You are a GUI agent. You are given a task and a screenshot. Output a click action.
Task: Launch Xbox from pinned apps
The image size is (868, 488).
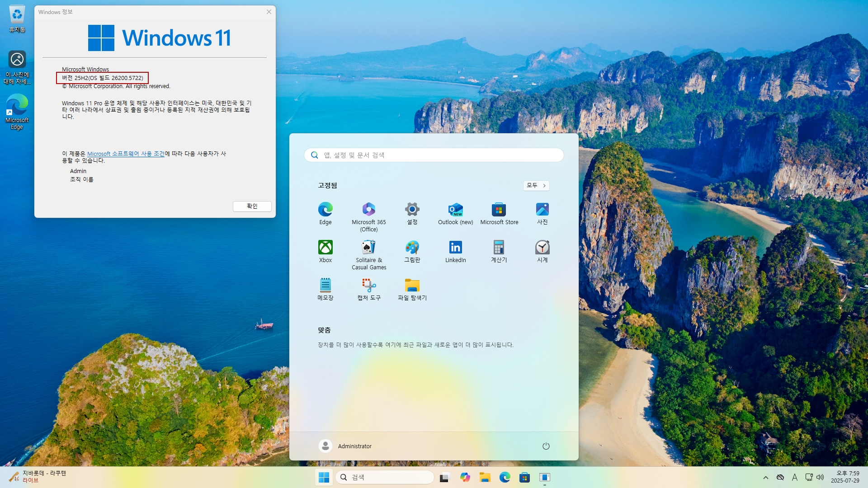[x=325, y=248]
